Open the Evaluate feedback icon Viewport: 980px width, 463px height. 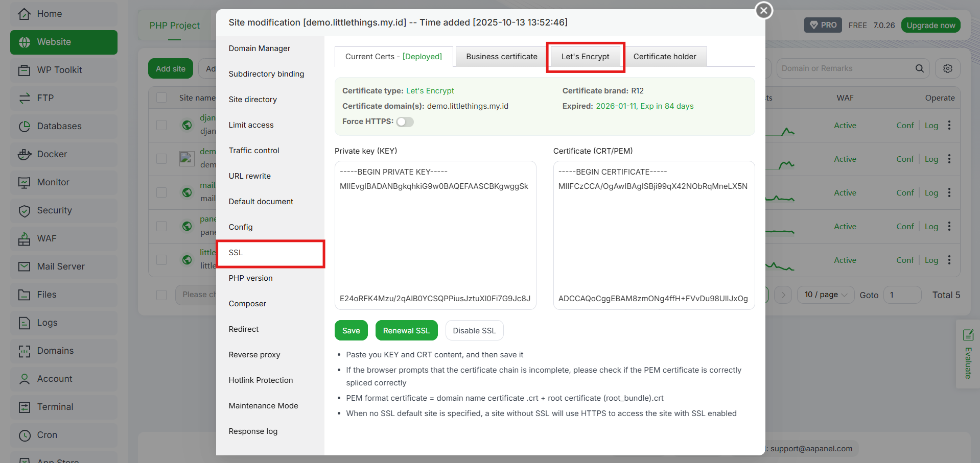pyautogui.click(x=968, y=335)
